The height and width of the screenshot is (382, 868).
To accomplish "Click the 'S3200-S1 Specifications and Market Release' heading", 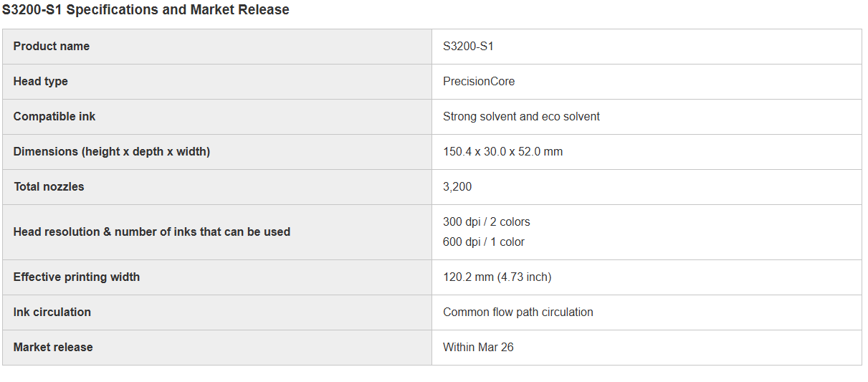I will point(146,10).
